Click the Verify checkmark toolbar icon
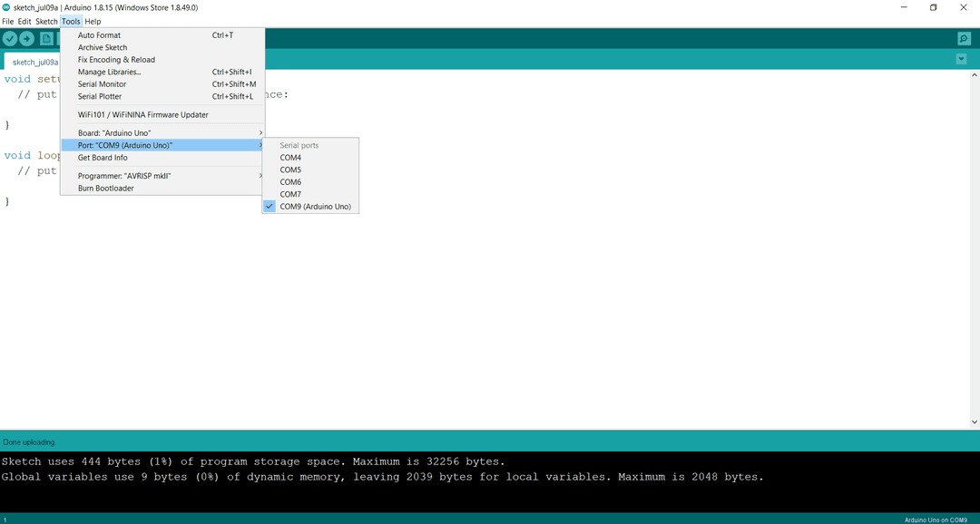Screen dimensions: 980x524 10,39
